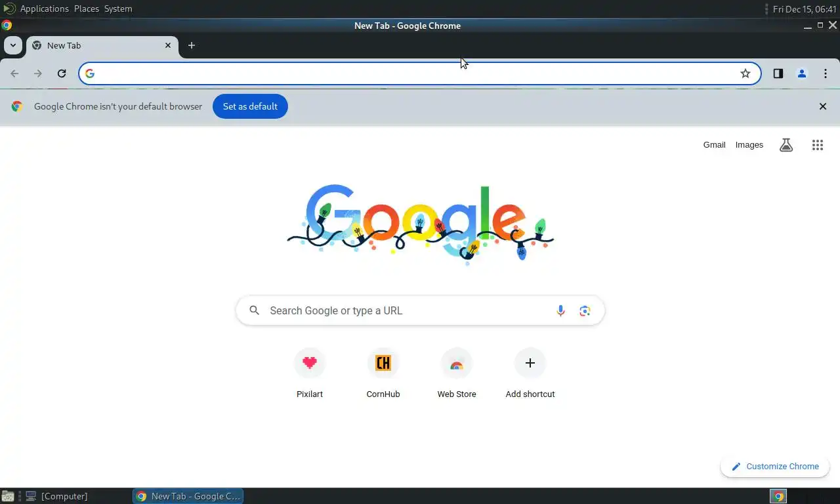The image size is (840, 504).
Task: Open the Google apps grid
Action: click(x=818, y=145)
